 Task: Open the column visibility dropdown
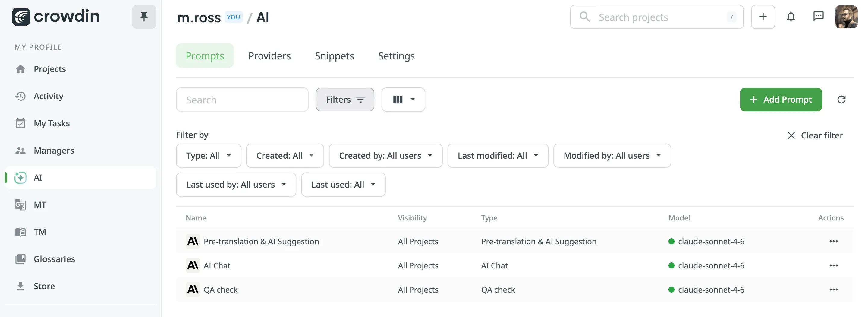click(x=403, y=100)
